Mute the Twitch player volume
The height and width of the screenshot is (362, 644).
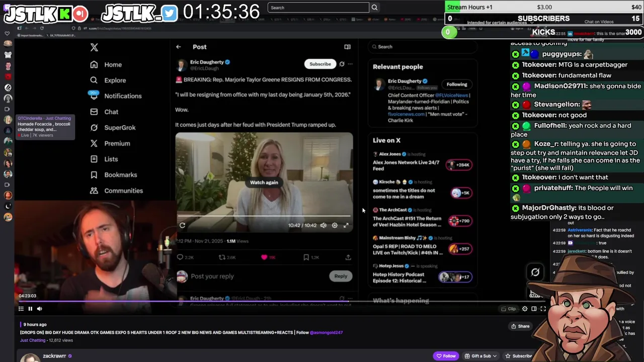point(40,309)
